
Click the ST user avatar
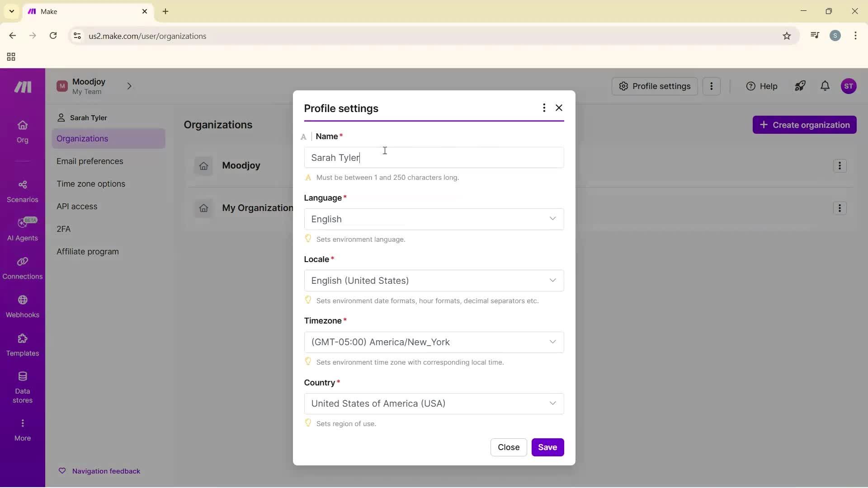pyautogui.click(x=849, y=86)
